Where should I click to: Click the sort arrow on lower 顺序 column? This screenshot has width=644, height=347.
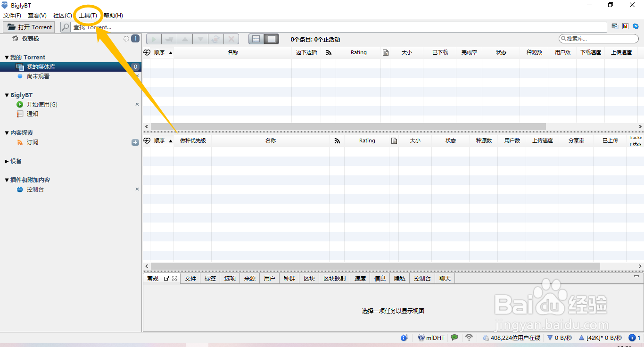tap(171, 141)
